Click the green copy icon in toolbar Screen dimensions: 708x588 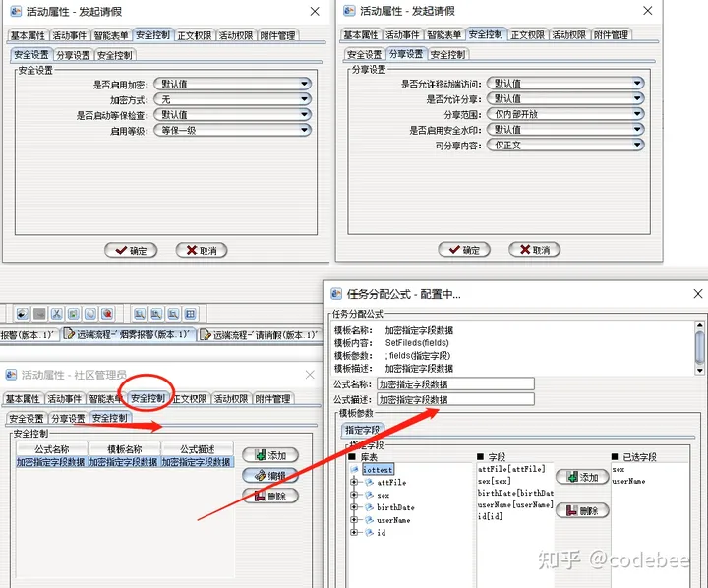coord(74,314)
